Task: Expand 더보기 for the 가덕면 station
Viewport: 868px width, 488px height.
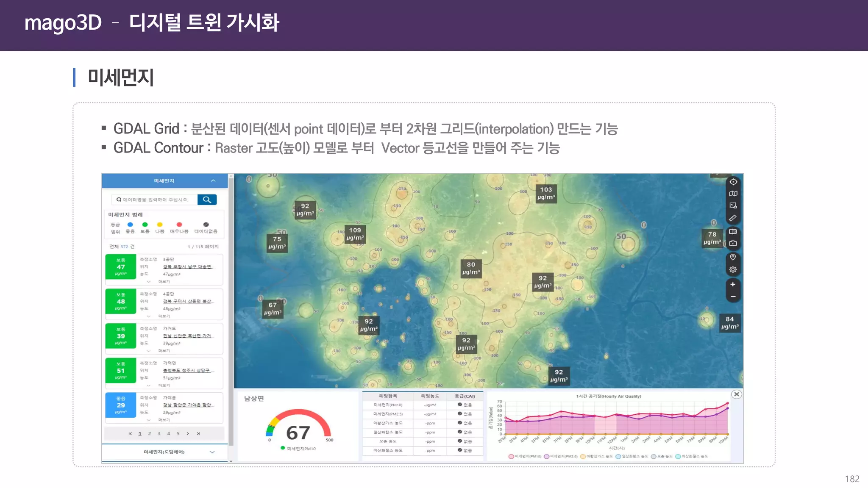Action: (x=159, y=385)
